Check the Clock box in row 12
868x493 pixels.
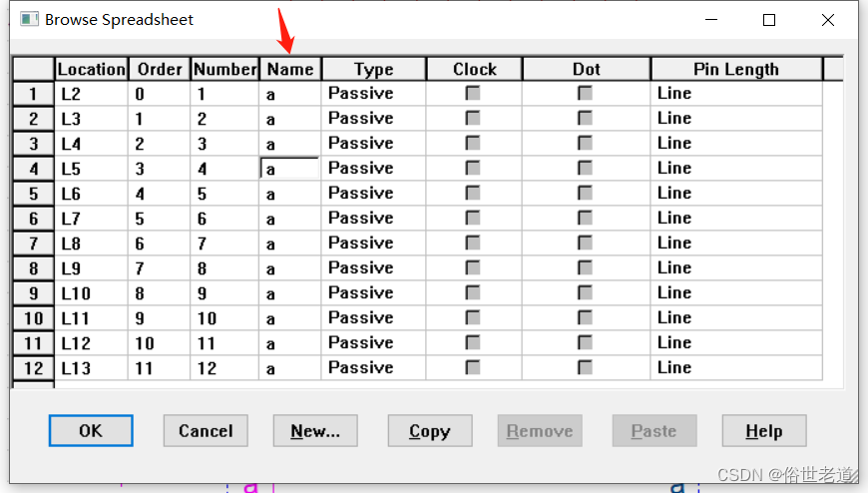473,367
